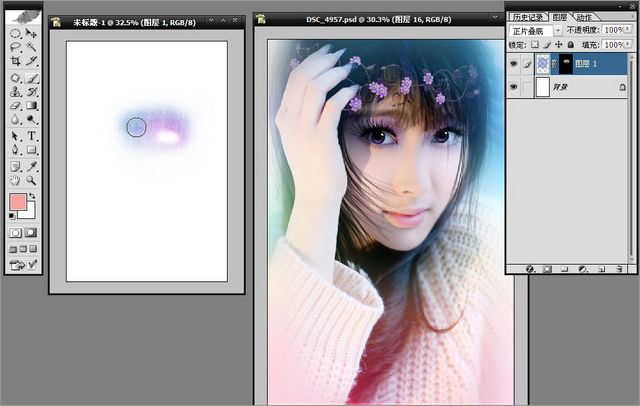The image size is (640, 406).
Task: Click the 背景 layer lock icon
Action: [x=622, y=87]
